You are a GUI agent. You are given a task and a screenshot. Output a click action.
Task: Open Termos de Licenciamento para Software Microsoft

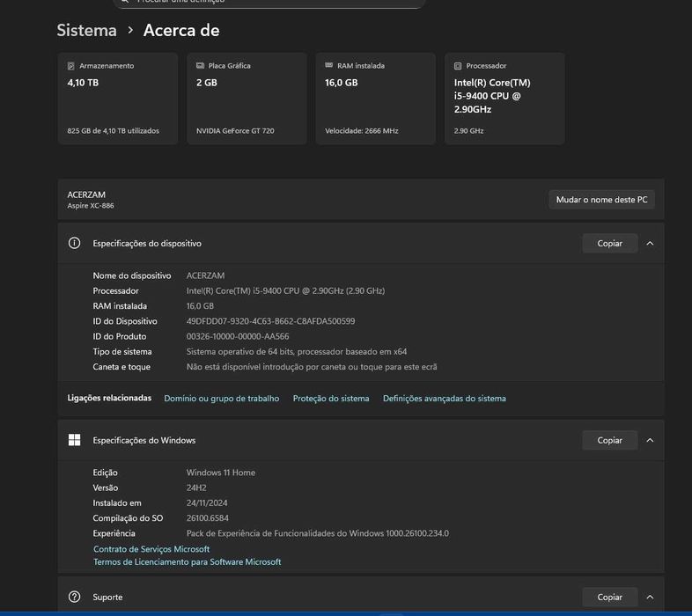pos(188,561)
